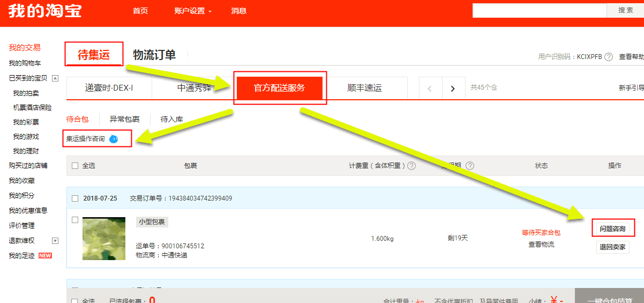Open 购买过的店铺 in sidebar

tap(28, 166)
